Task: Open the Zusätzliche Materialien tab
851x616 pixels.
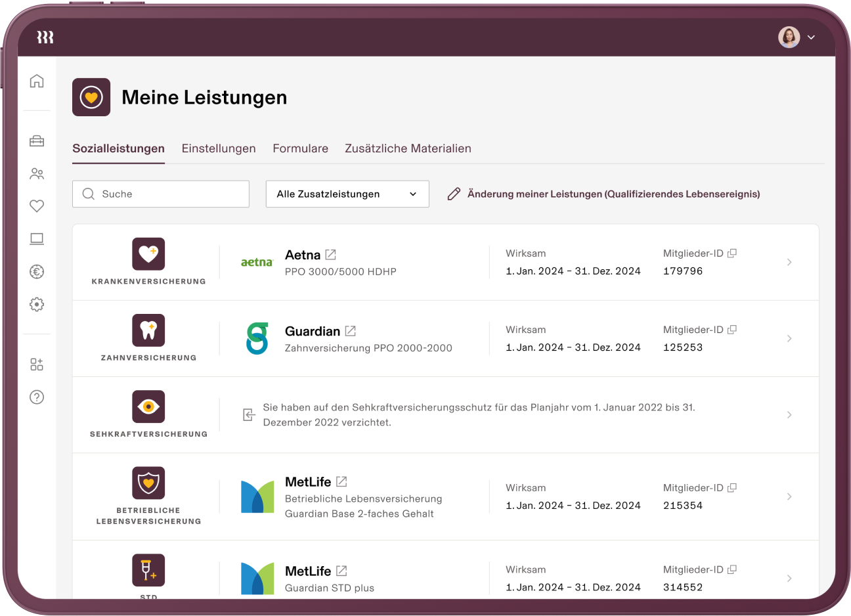Action: click(408, 148)
